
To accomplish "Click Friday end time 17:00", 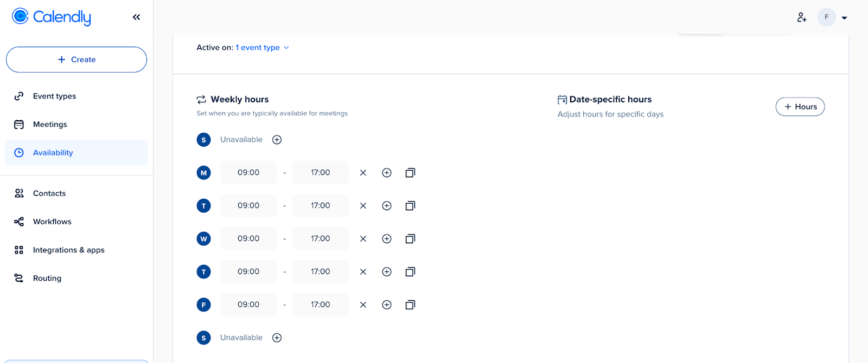I will (x=321, y=305).
